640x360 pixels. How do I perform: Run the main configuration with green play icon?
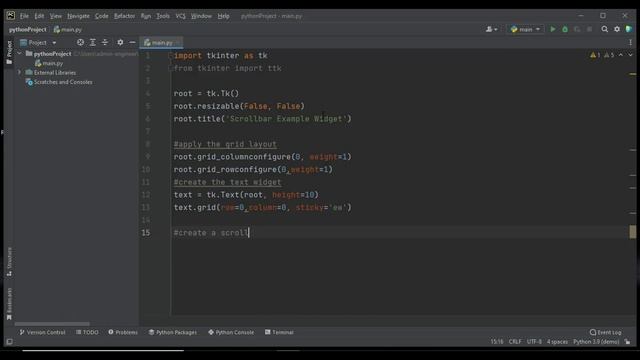[553, 29]
